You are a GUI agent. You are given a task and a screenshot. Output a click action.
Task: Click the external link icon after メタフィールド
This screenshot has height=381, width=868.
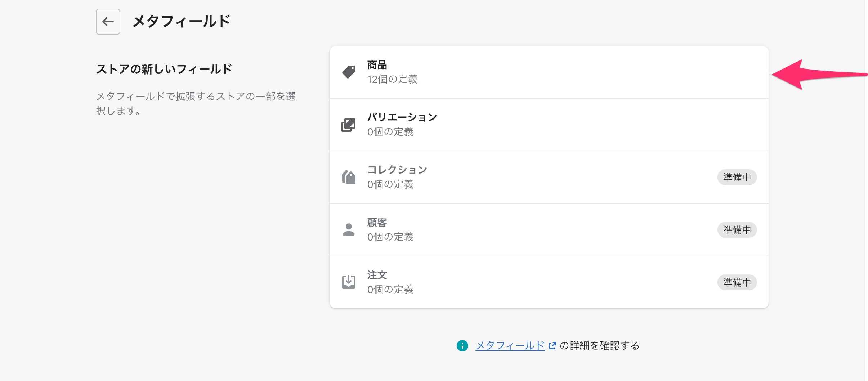tap(552, 346)
